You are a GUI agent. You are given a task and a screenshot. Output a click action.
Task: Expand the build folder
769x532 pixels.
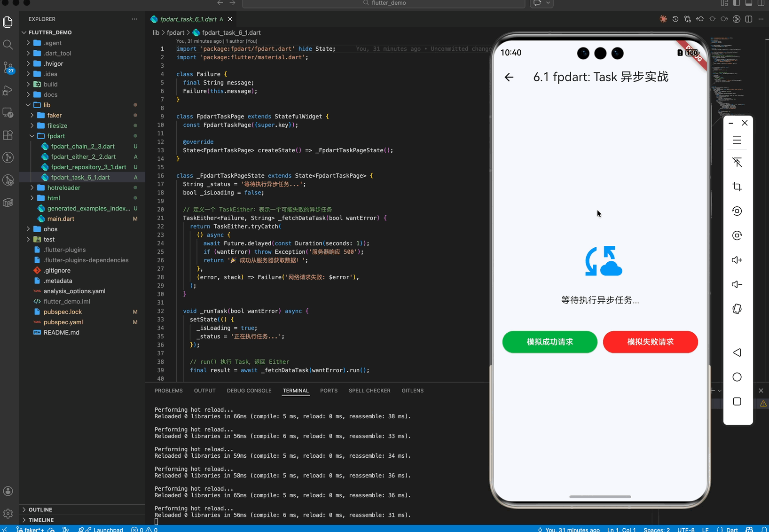(28, 84)
